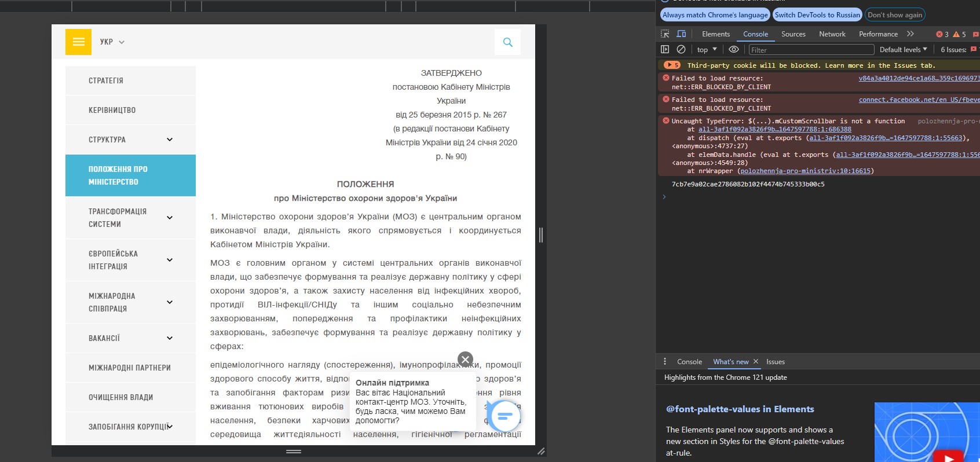The image size is (980, 462).
Task: Switch to the Network tab
Action: tap(832, 34)
